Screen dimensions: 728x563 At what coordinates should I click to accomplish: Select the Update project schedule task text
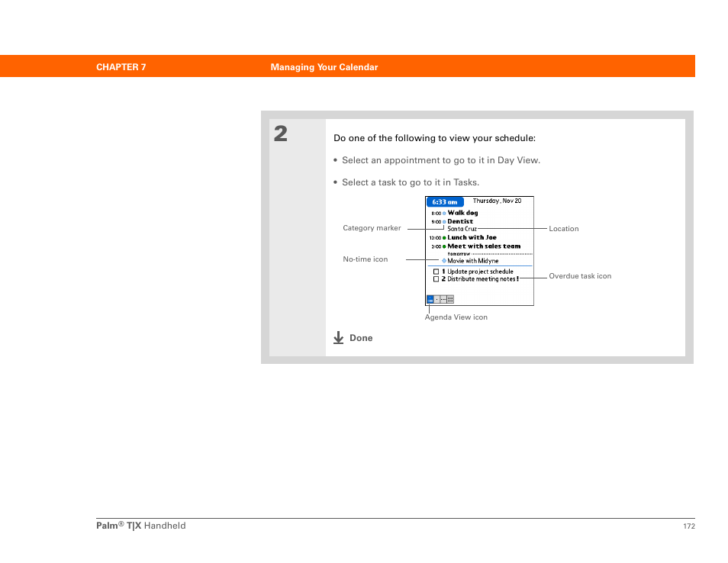coord(480,272)
